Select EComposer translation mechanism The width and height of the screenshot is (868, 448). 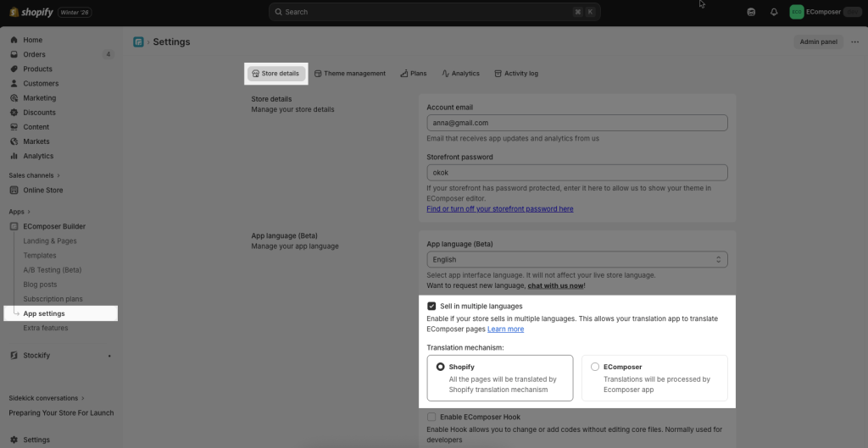(x=595, y=367)
